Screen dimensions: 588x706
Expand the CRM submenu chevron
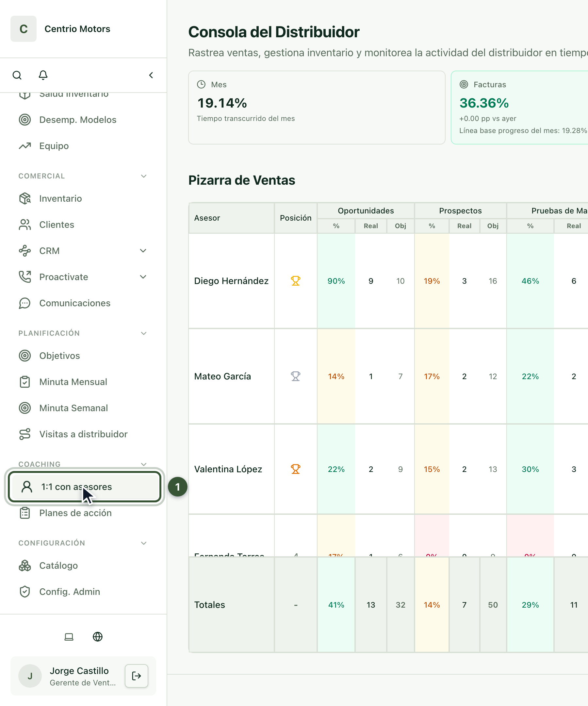tap(143, 251)
